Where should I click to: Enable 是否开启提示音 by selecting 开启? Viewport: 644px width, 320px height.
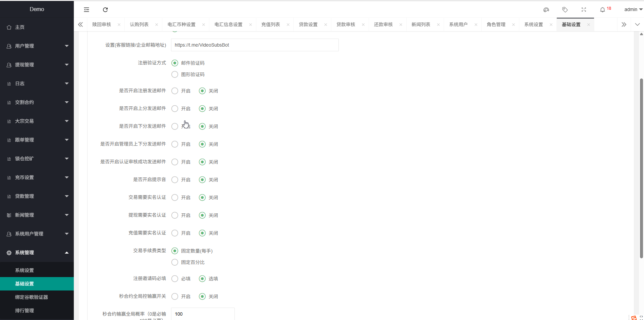pos(175,180)
